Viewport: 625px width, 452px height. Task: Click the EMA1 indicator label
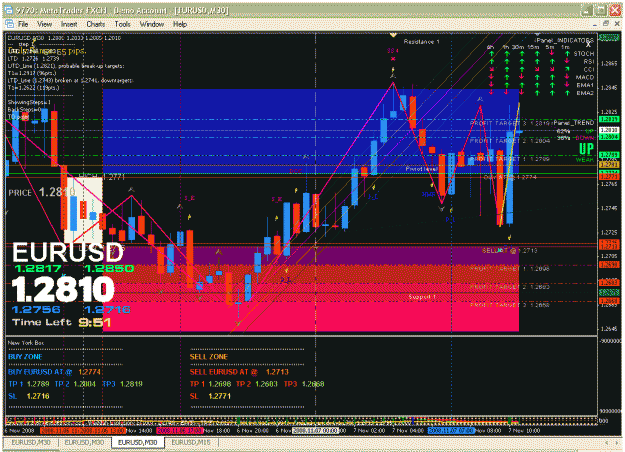585,85
